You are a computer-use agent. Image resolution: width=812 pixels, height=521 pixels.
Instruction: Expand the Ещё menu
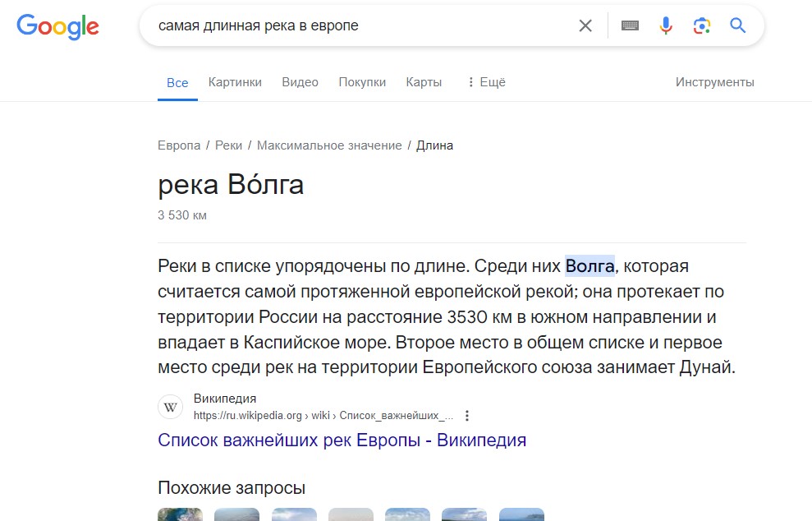pos(486,82)
